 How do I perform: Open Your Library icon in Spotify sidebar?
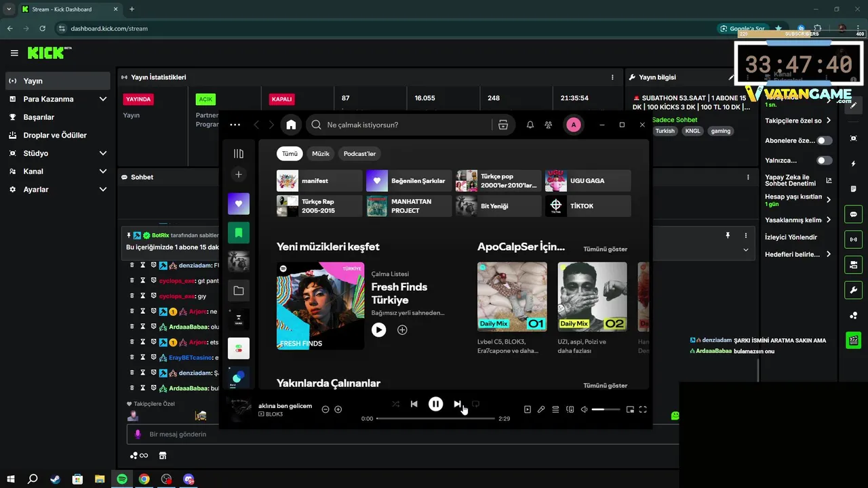tap(239, 154)
